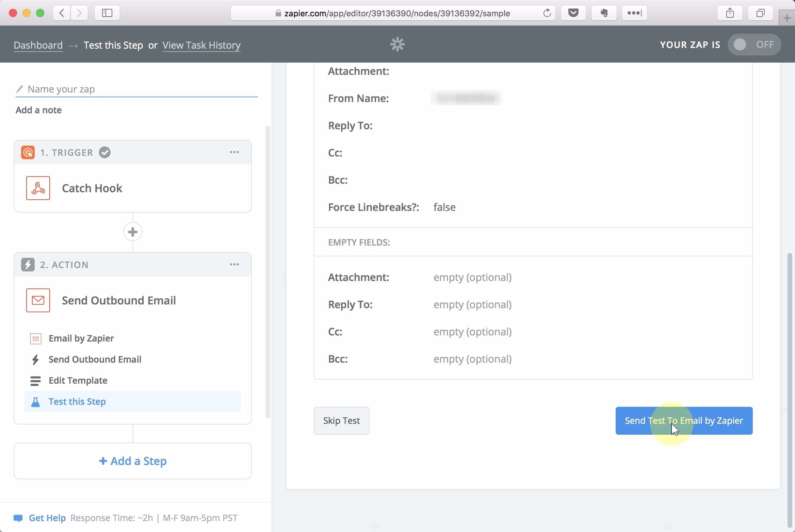The image size is (795, 532).
Task: Click the Send Outbound Email envelope icon
Action: (x=38, y=300)
